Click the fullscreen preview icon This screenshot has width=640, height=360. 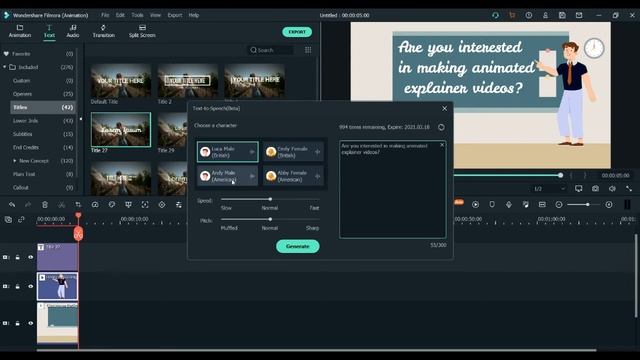629,188
